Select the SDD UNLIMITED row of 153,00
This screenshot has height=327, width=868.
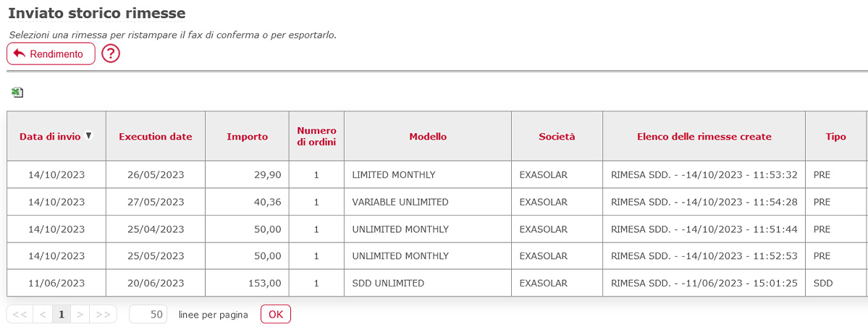(x=437, y=284)
